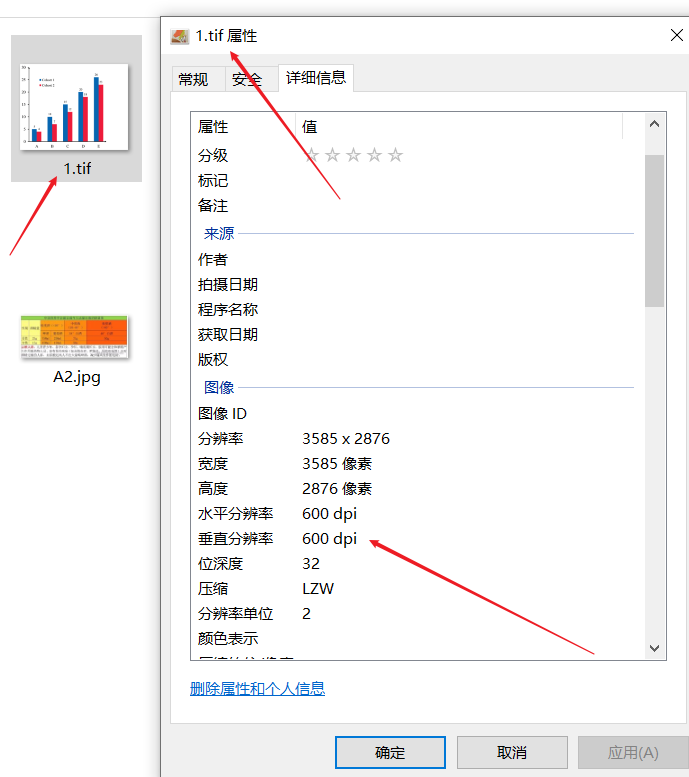Select the 宽度 value 3585 像素
The height and width of the screenshot is (777, 689).
point(337,464)
